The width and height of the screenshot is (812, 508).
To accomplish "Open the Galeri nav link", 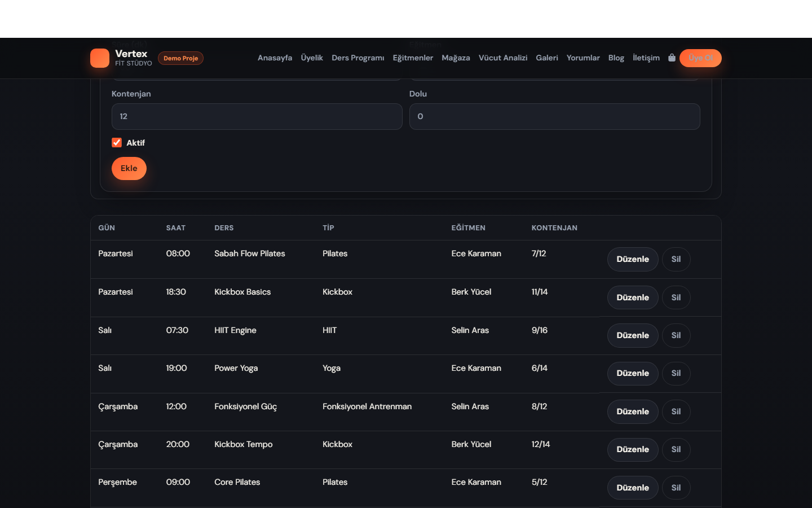I will (547, 58).
